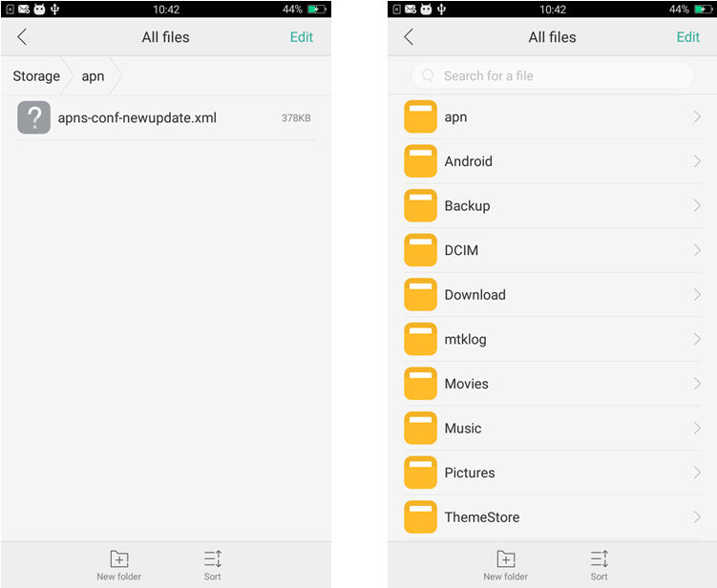Expand the Android folder chevron
The width and height of the screenshot is (717, 588).
pos(697,161)
